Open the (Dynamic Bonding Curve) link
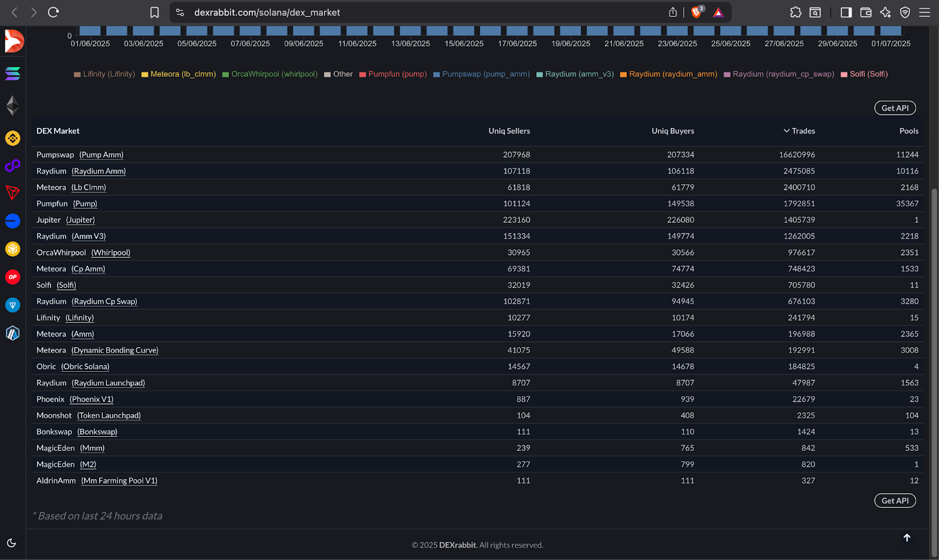This screenshot has height=560, width=939. tap(115, 350)
